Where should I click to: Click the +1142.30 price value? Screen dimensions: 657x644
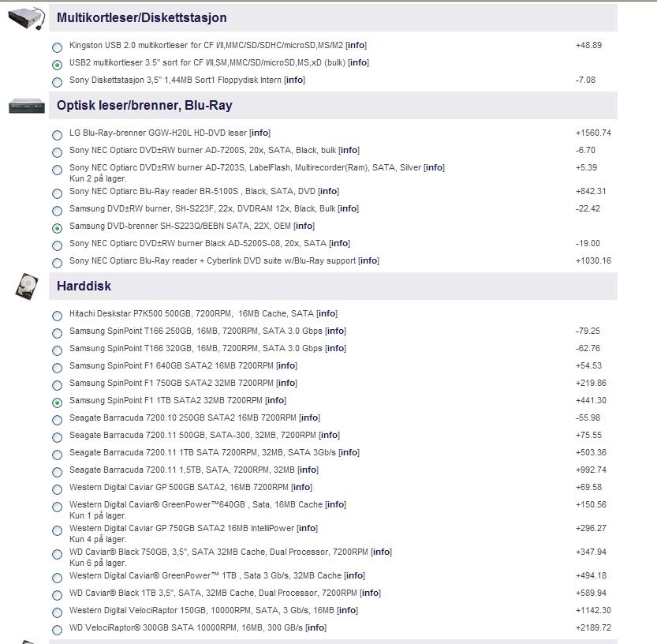[x=593, y=611]
